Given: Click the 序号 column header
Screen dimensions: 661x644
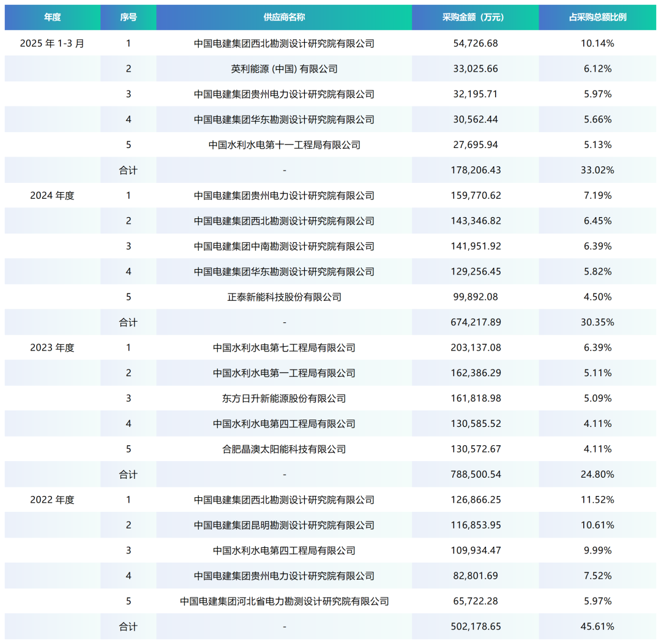Looking at the screenshot, I should tap(128, 17).
